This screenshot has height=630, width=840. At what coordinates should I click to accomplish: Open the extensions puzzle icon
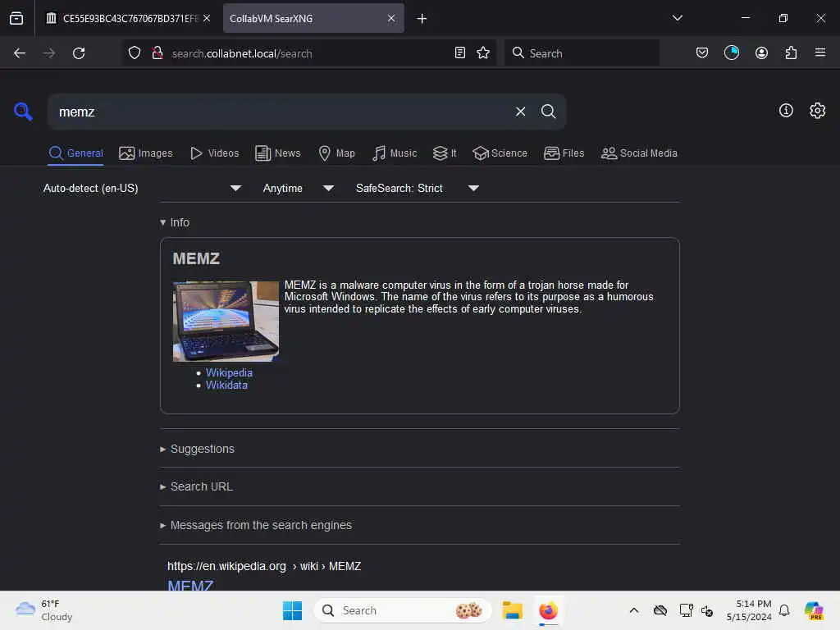(791, 53)
